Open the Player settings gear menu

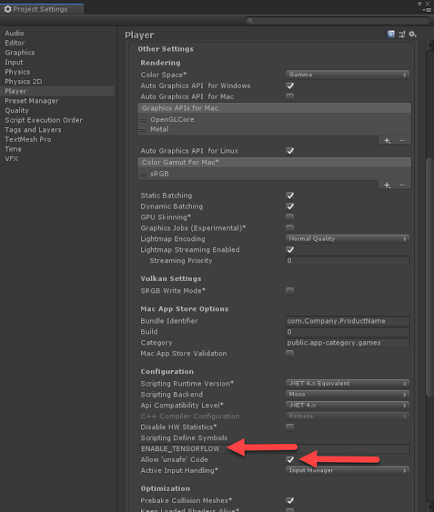[x=413, y=34]
